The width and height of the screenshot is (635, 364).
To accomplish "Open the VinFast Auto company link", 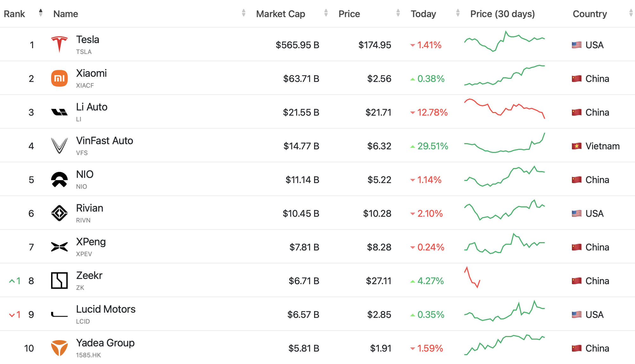I will [104, 141].
